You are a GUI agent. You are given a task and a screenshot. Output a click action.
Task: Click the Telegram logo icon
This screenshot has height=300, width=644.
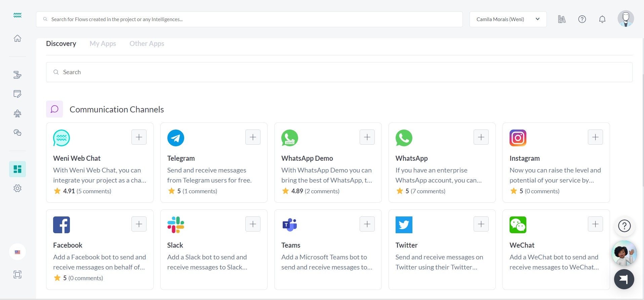(x=176, y=138)
